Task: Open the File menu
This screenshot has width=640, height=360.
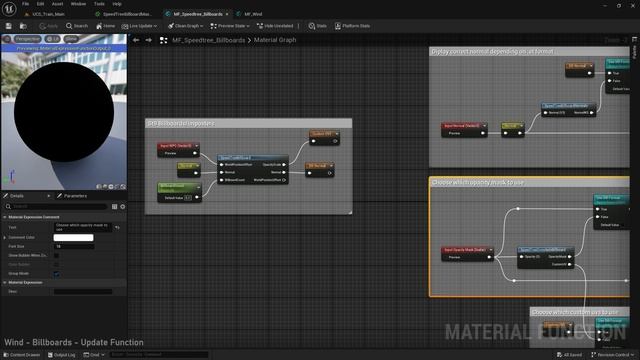Action: pyautogui.click(x=25, y=4)
